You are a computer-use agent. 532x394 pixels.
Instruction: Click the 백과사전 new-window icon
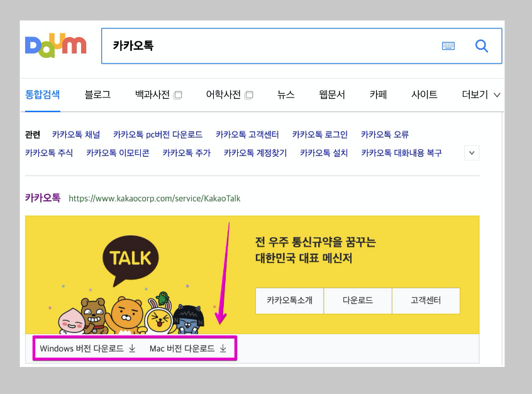178,95
